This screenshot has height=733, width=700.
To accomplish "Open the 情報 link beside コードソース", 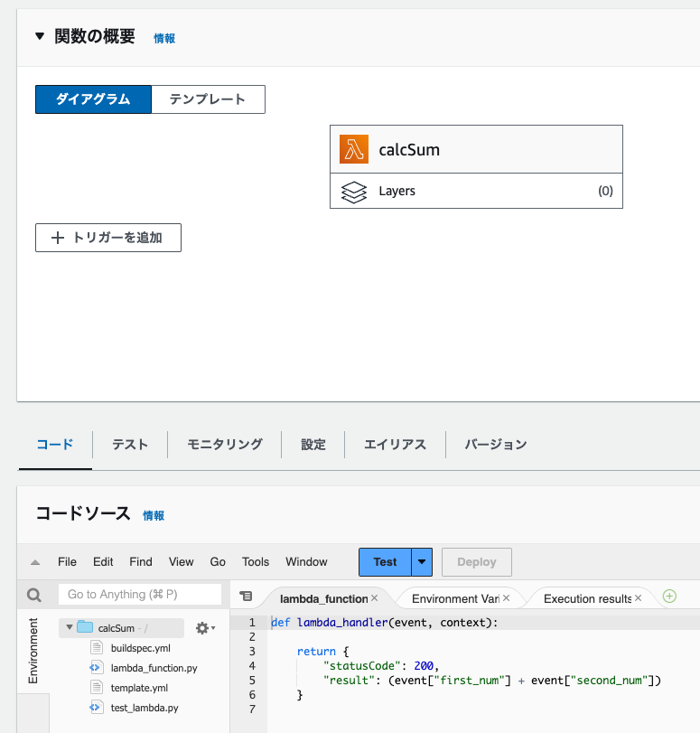I will pos(154,515).
